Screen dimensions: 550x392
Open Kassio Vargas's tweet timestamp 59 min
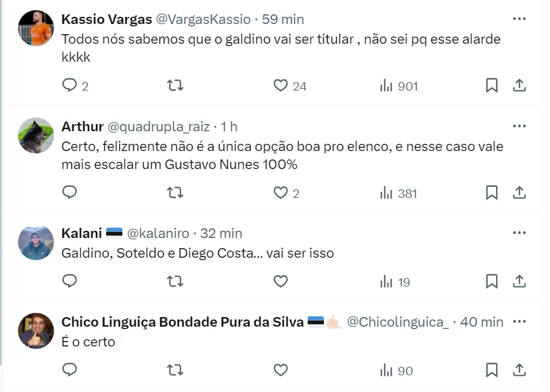point(283,19)
